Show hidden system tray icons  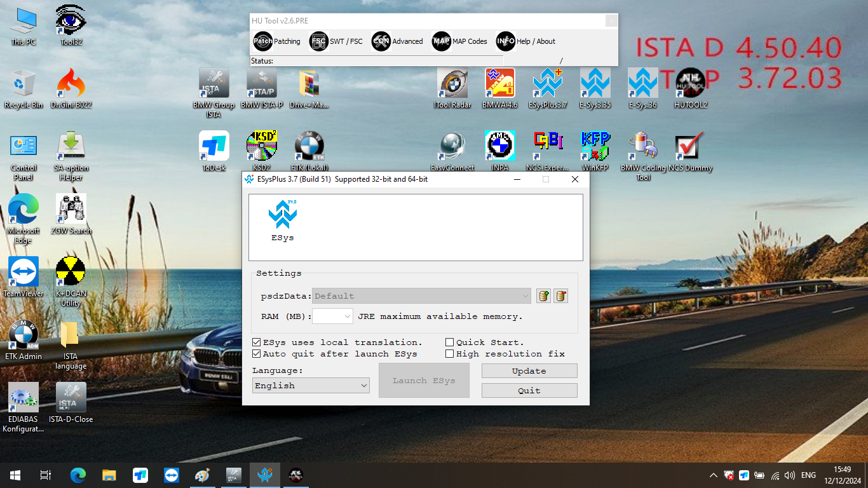coord(714,475)
